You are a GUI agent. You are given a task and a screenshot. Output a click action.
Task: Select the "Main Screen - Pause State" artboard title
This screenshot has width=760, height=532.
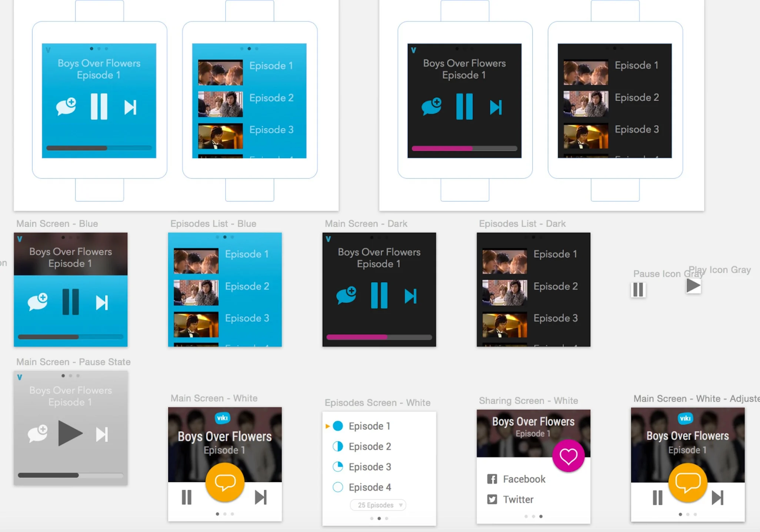pyautogui.click(x=73, y=362)
